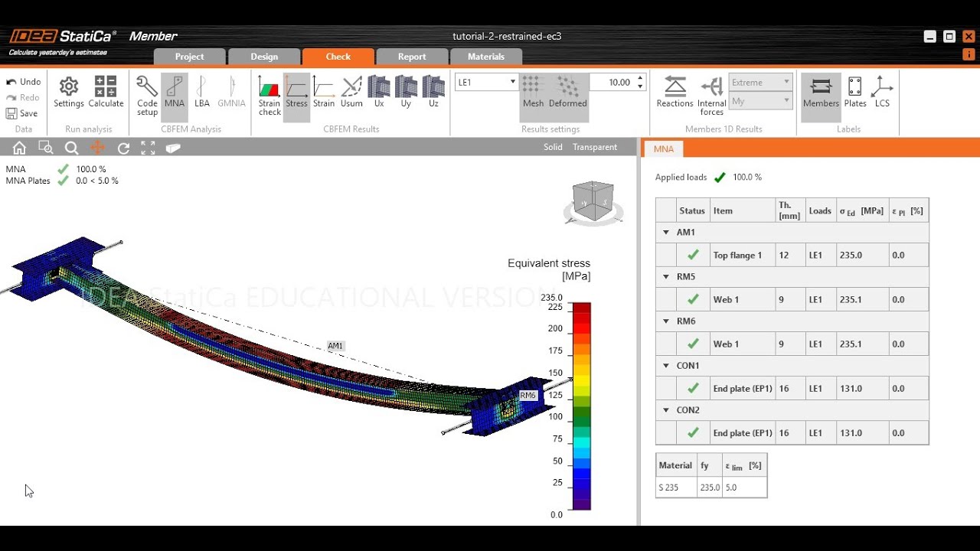The width and height of the screenshot is (980, 551).
Task: Toggle Plates labels
Action: point(855,92)
